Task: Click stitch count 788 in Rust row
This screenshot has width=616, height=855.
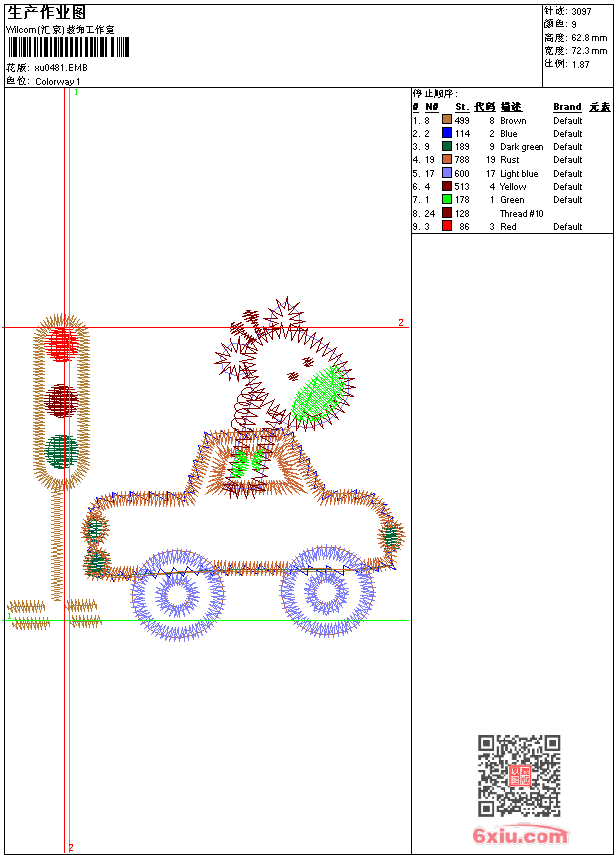Action: point(462,160)
